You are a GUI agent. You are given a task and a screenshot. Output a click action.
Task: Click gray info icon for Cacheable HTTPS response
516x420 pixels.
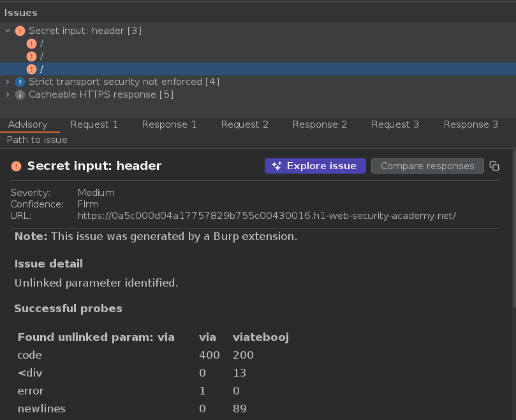click(x=20, y=94)
